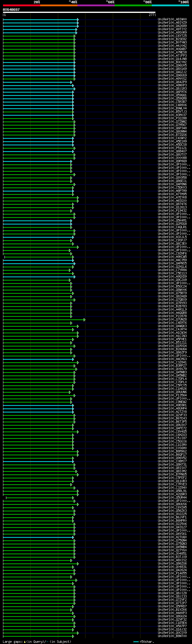Click the Large gaps legend text
The height and width of the screenshot is (644, 192).
pos(37,642)
